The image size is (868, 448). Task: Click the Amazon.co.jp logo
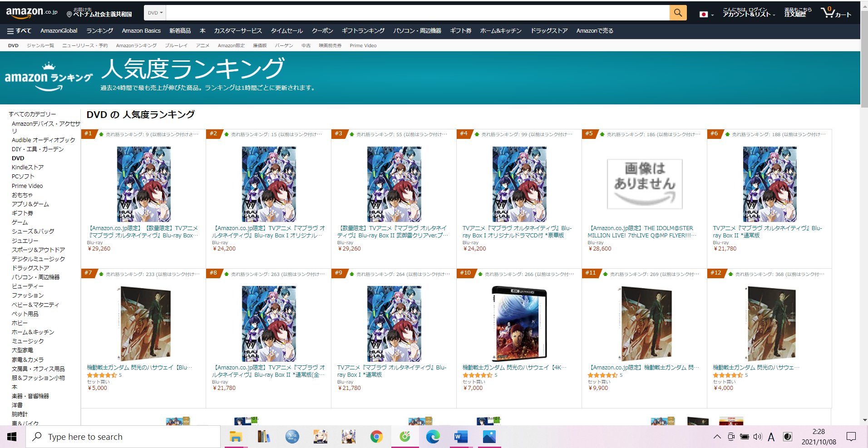(32, 13)
